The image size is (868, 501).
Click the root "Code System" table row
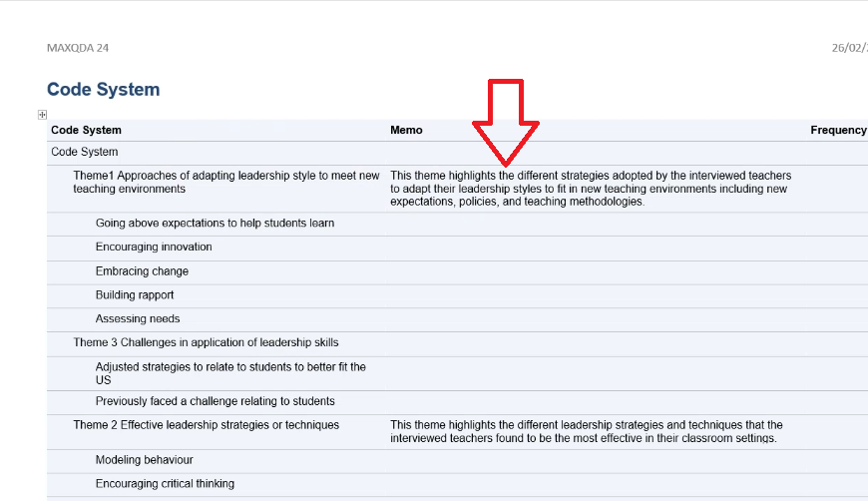point(84,152)
